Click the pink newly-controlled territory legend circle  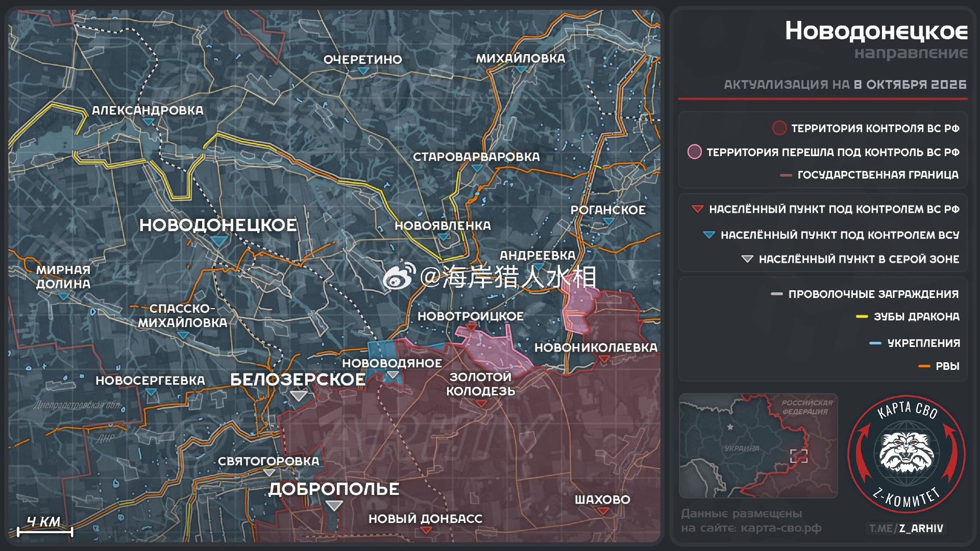695,152
